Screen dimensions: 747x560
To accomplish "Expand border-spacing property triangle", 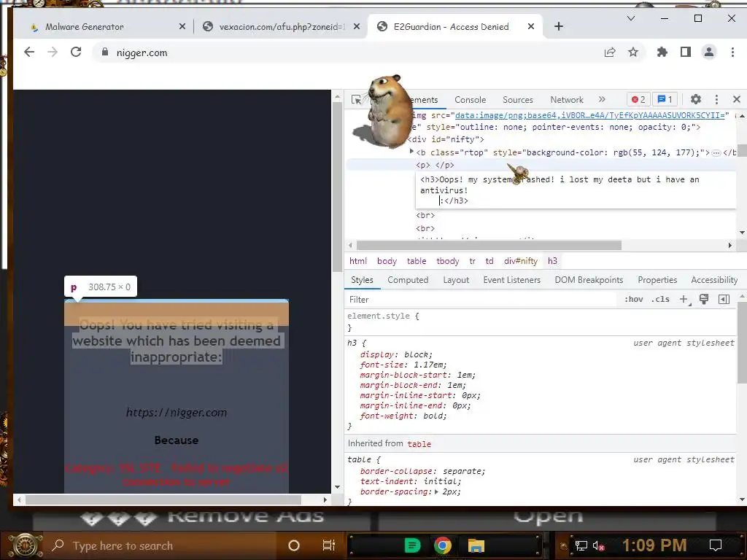I will (x=436, y=492).
